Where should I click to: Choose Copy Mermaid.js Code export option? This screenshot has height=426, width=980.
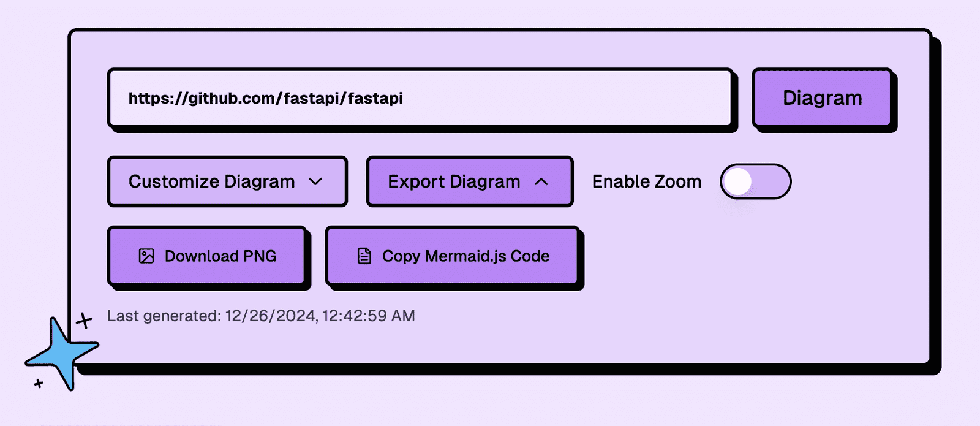point(452,256)
